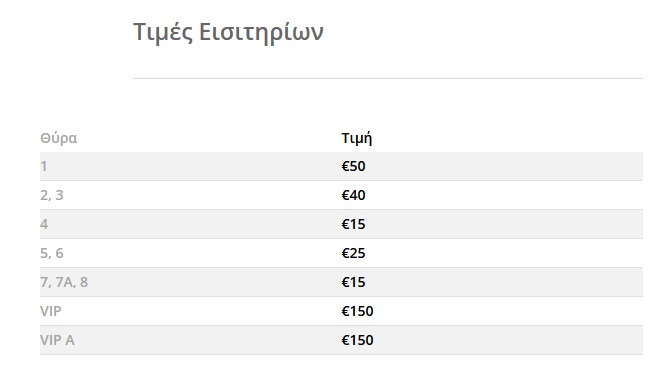Click the Τιμές Εισιτηρίων heading
Image resolution: width=670 pixels, height=383 pixels.
228,32
